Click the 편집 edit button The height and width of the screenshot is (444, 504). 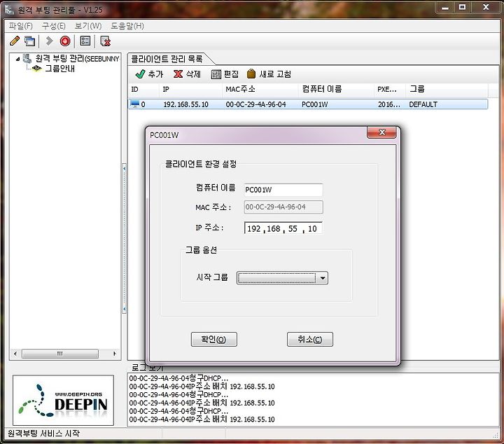225,74
